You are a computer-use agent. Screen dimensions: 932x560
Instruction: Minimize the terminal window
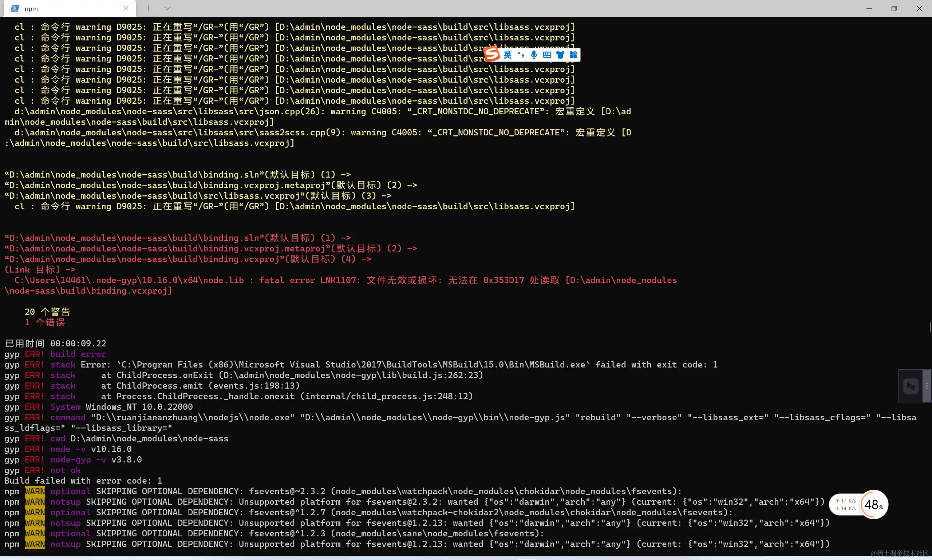(869, 8)
